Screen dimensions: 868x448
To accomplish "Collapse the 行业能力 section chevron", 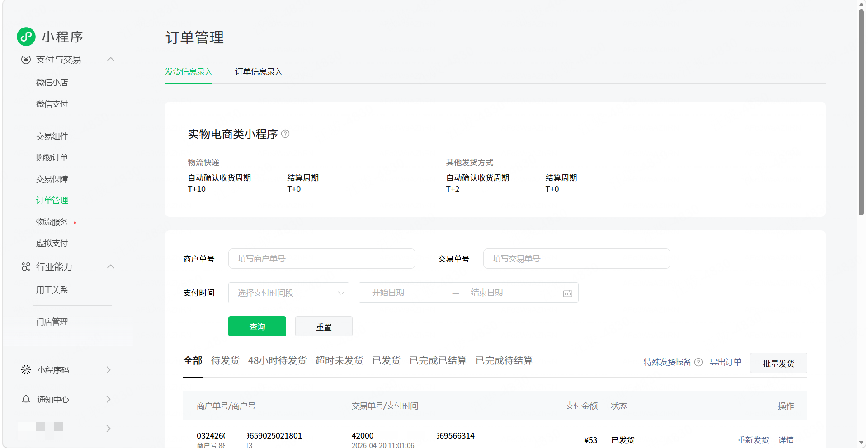I will click(111, 266).
